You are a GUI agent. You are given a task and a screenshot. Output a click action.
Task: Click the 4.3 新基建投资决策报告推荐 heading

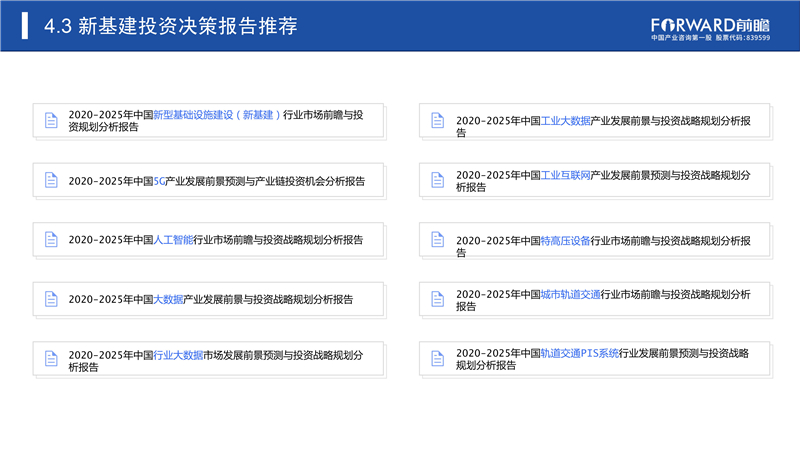pos(171,26)
